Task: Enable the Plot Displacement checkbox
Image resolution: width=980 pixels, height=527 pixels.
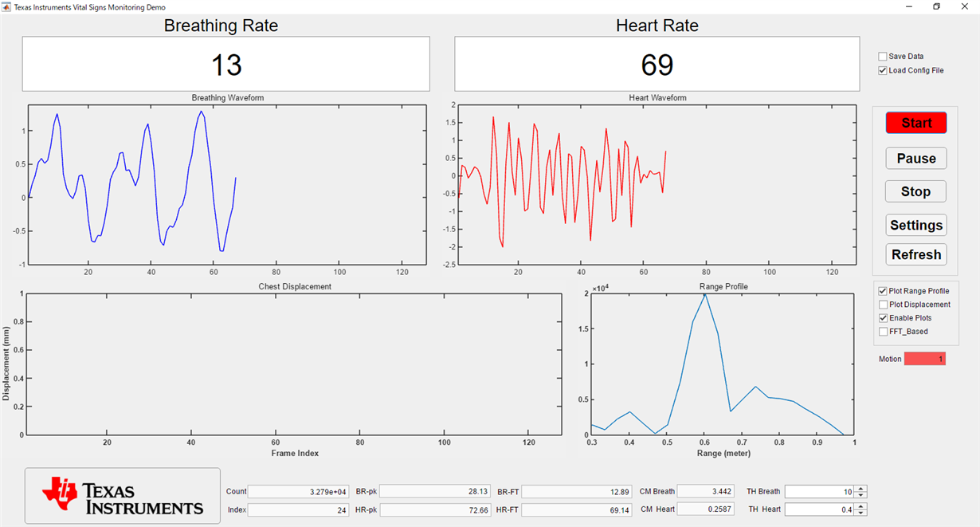Action: tap(882, 305)
